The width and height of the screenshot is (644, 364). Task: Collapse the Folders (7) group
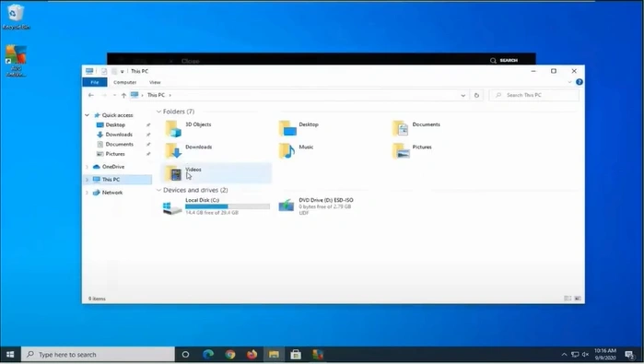click(159, 112)
